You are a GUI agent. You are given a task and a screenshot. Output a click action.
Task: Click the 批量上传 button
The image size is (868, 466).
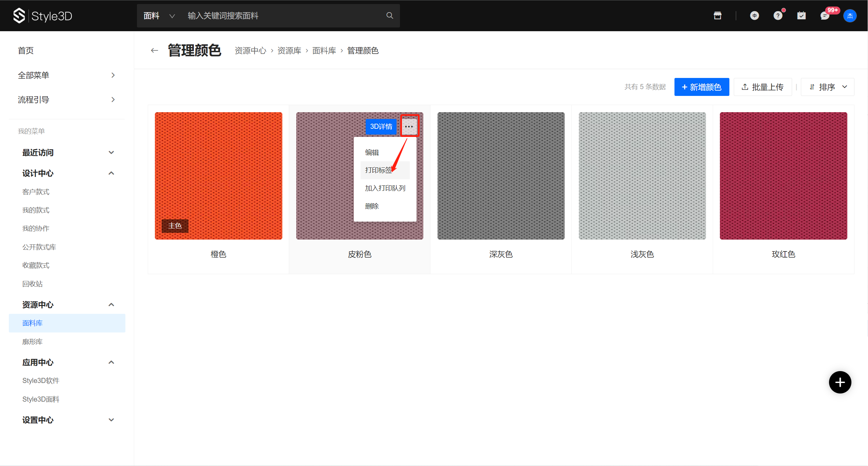click(x=763, y=87)
